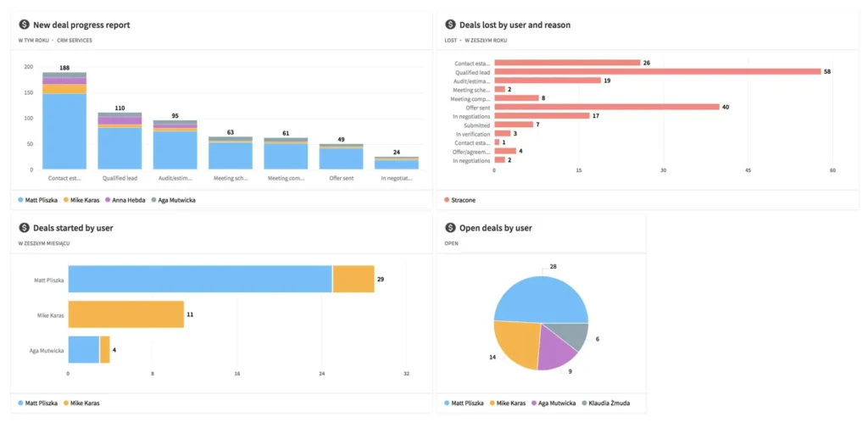Select the Offer sent bar with value 40
Screen dimensions: 868x422
pyautogui.click(x=606, y=107)
